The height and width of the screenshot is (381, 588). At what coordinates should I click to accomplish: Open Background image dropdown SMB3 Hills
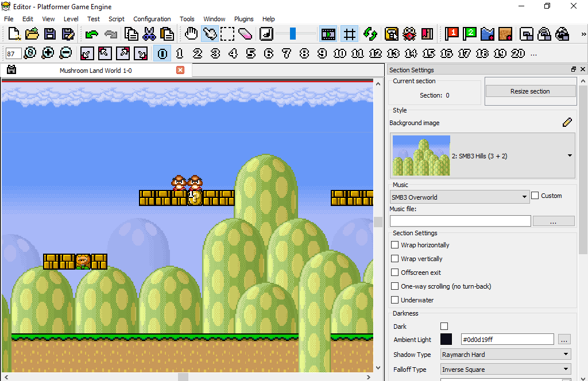tap(482, 155)
